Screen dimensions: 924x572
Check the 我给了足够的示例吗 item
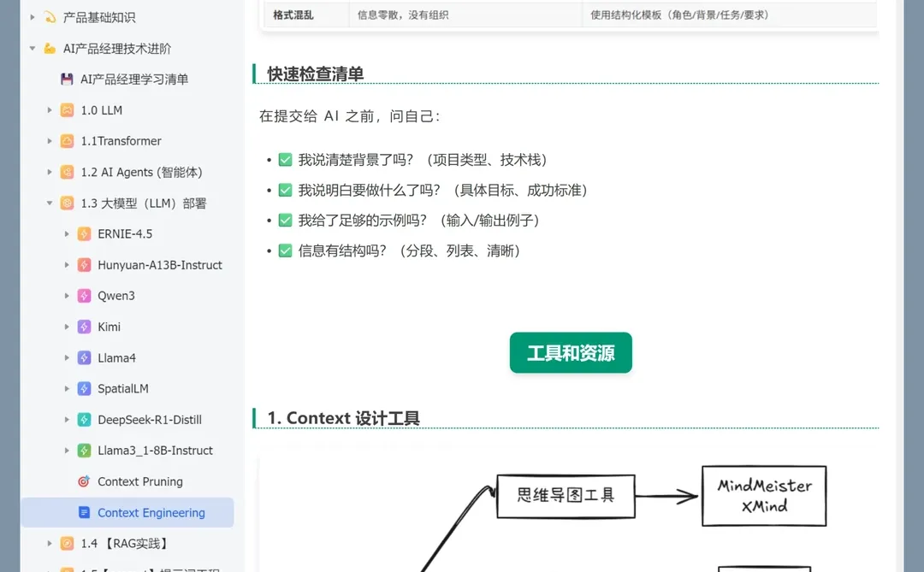click(x=285, y=221)
